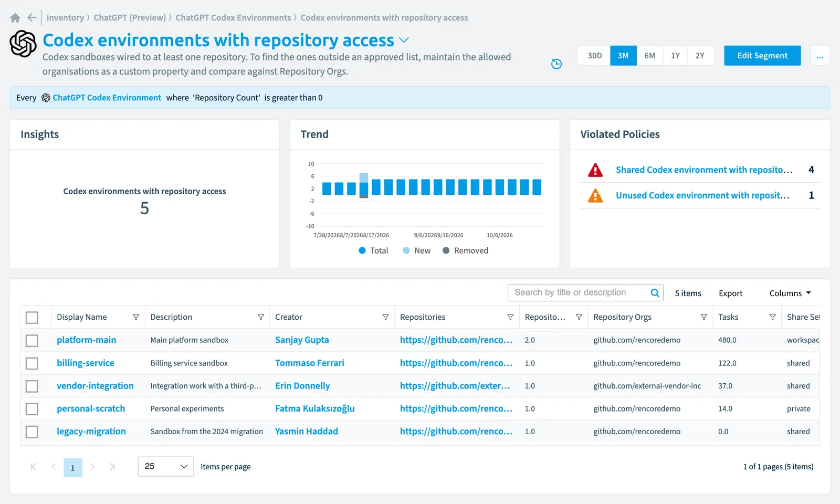The width and height of the screenshot is (840, 504).
Task: Click the Total legend color dot
Action: (362, 250)
